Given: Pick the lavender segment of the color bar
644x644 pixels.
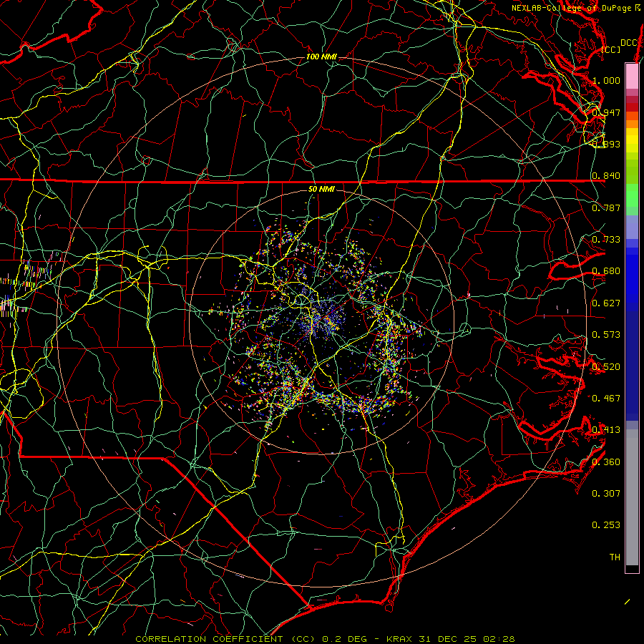Looking at the screenshot, I should (x=632, y=227).
